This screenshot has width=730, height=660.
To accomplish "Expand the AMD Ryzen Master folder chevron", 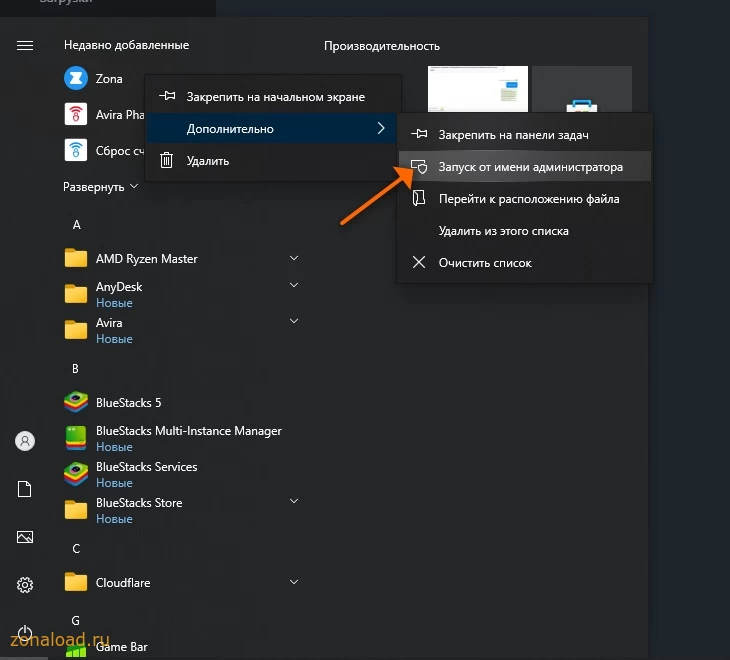I will tap(294, 257).
